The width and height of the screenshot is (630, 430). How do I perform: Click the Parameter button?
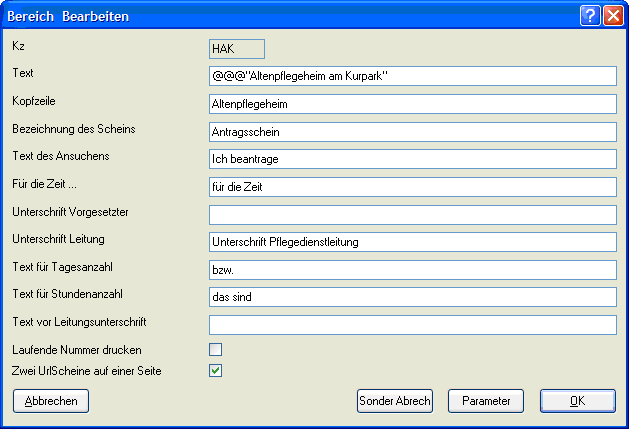(x=486, y=401)
